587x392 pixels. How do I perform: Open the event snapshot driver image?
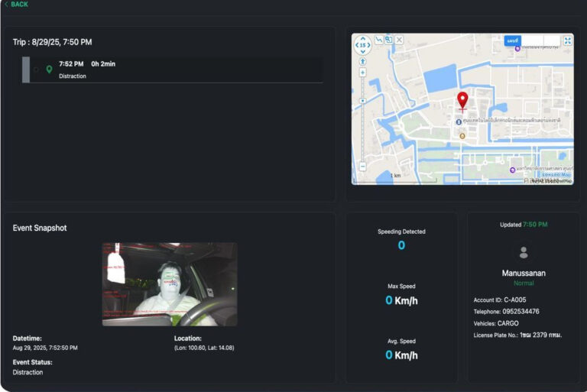(170, 284)
